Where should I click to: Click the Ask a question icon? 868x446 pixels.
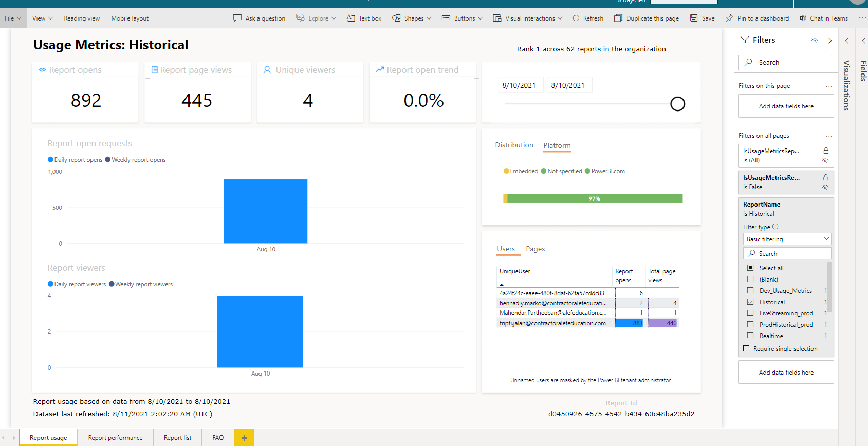click(x=237, y=18)
